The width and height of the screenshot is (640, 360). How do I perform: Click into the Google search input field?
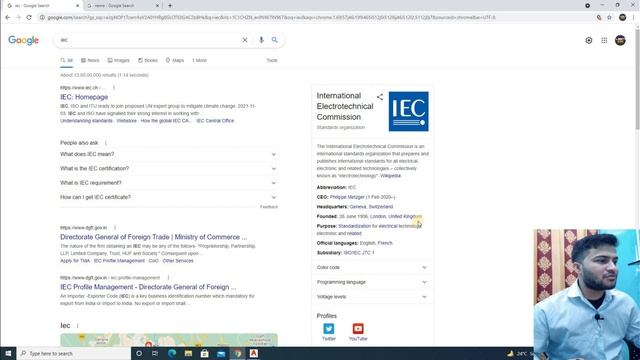[149, 40]
